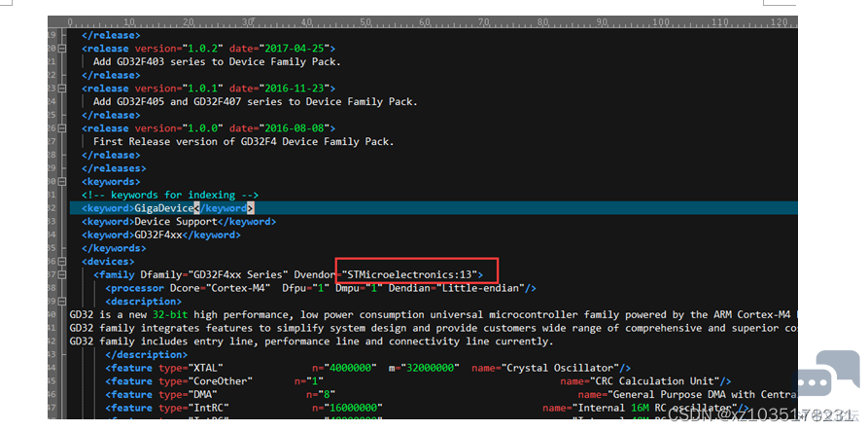Collapse the family Dfamily GD32F4xx block
868x431 pixels.
[62, 274]
